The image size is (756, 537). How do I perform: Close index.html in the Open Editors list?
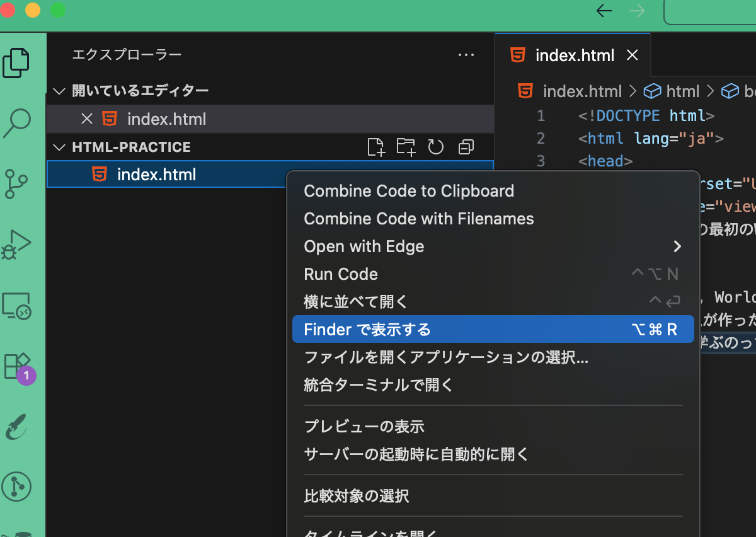(86, 118)
